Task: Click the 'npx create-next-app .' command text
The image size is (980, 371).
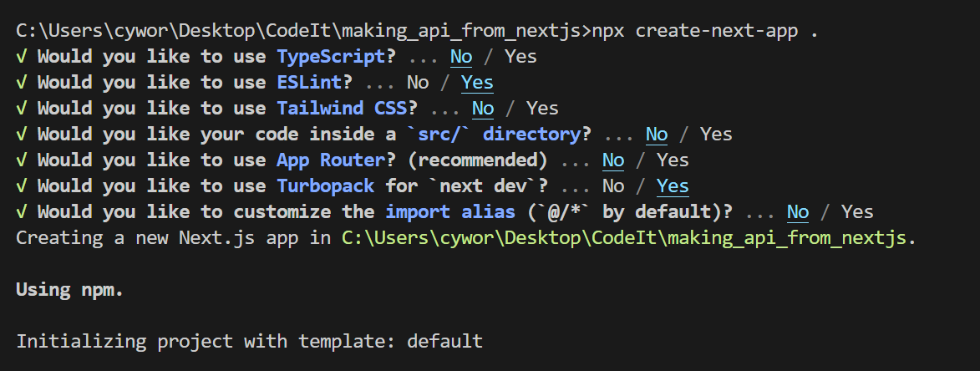Action: [x=705, y=31]
